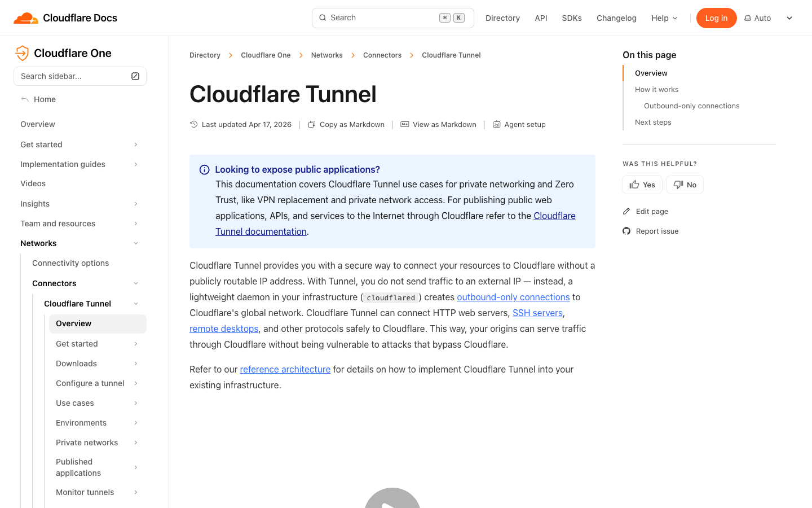812x508 pixels.
Task: Jump to Next steps section
Action: click(x=653, y=122)
